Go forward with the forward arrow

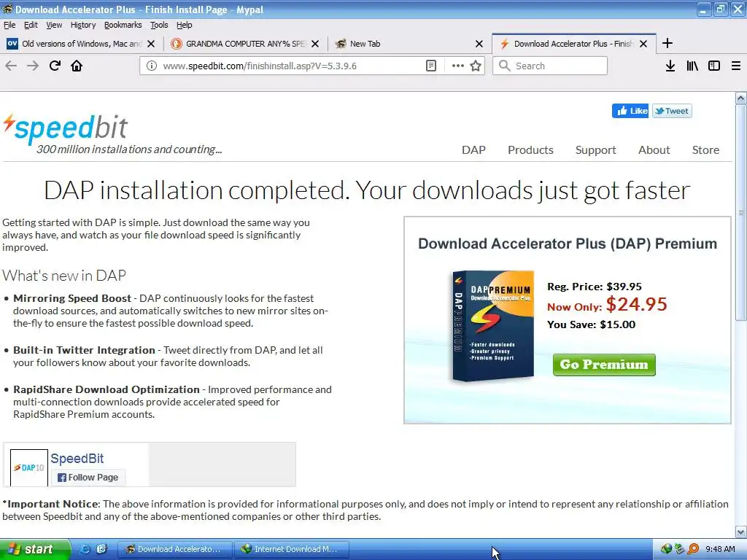33,66
